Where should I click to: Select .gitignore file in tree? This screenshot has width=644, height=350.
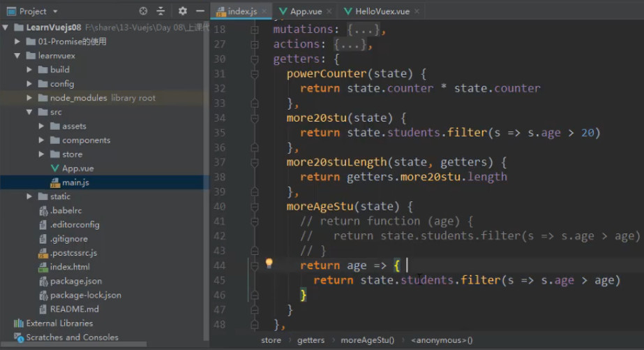pyautogui.click(x=68, y=238)
